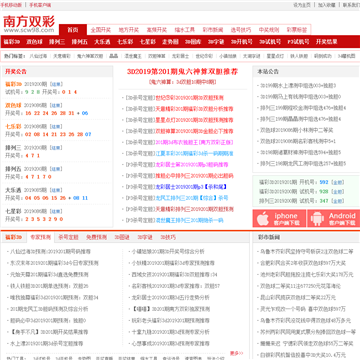Open 【喵喵】3D201期南方双彩独家预测 article
This screenshot has height=360, width=360.
click(171, 309)
